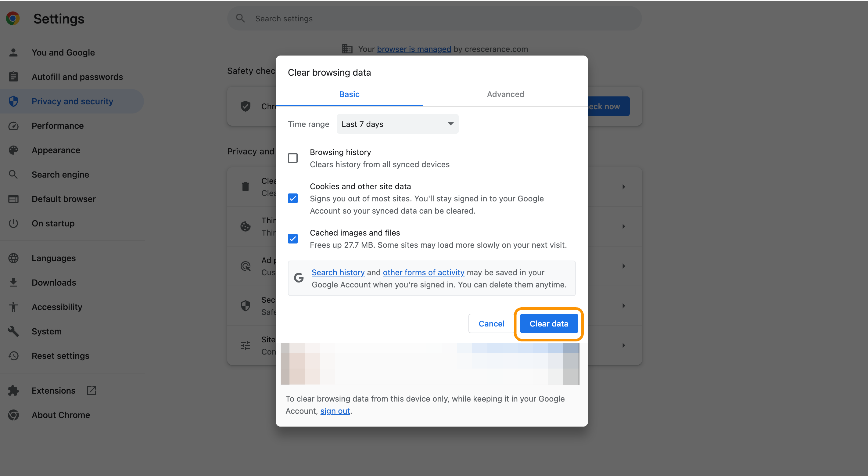Open the Time range dropdown
This screenshot has height=476, width=868.
click(x=397, y=124)
